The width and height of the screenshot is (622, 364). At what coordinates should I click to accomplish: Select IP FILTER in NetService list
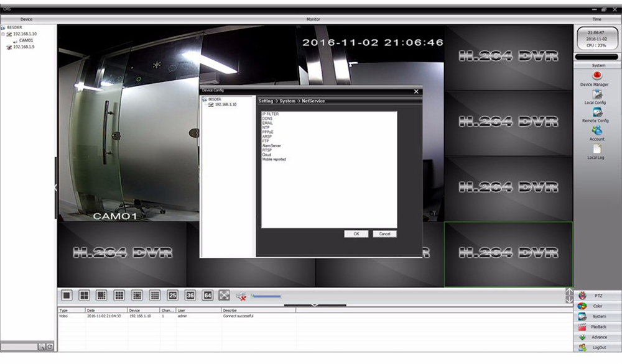(x=270, y=114)
